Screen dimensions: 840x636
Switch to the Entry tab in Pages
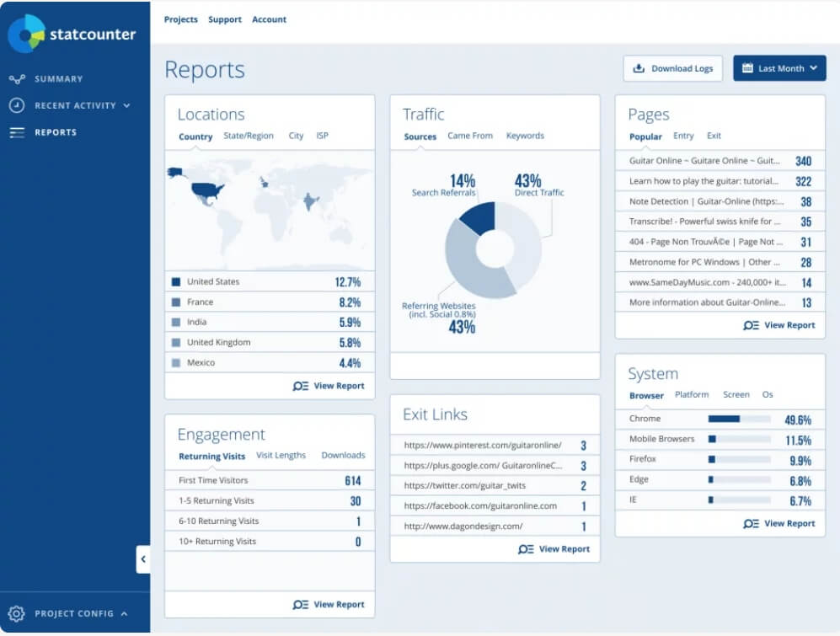click(683, 136)
